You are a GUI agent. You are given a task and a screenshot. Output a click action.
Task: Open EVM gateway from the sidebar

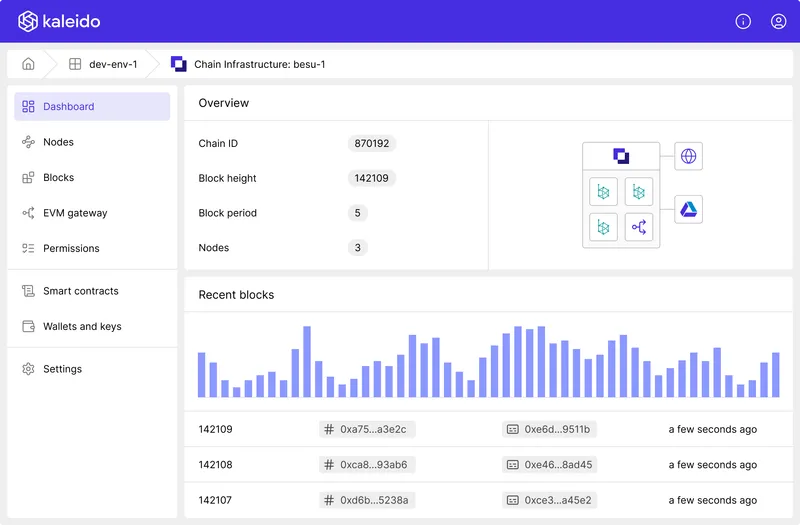pos(74,213)
